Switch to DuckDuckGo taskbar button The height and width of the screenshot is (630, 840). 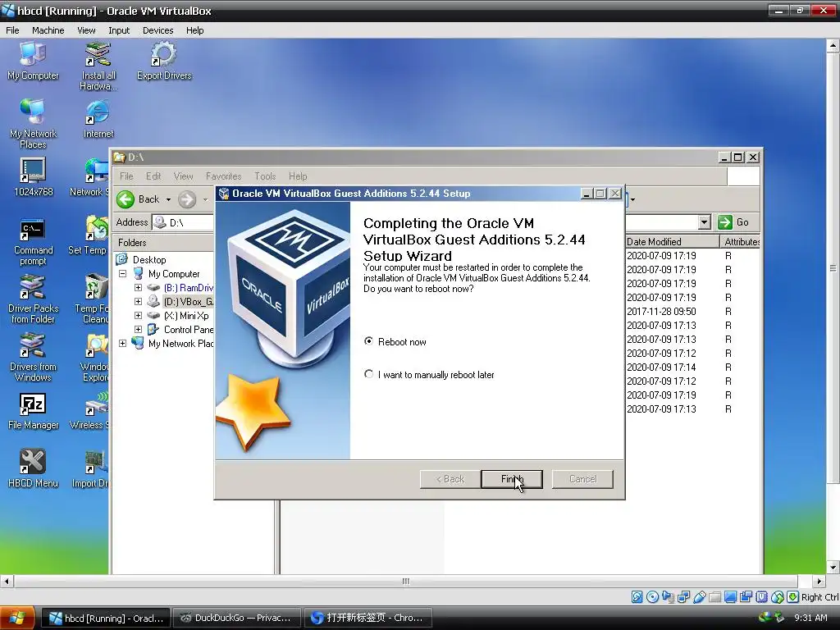coord(235,619)
